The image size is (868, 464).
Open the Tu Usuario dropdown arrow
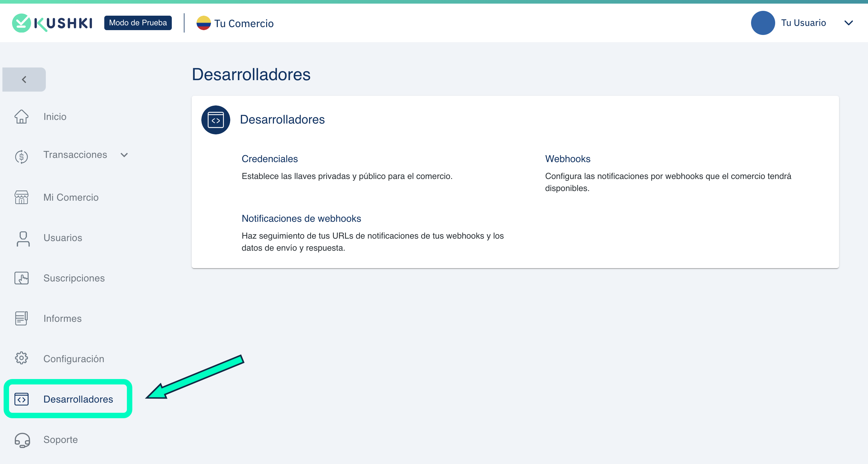[x=848, y=23]
